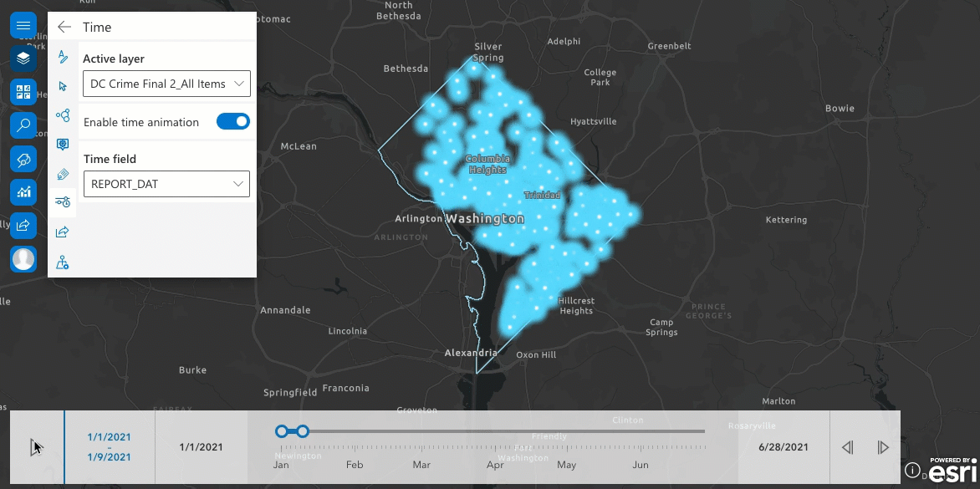Go back from the Time panel
Screen dimensions: 980x489
(x=64, y=27)
